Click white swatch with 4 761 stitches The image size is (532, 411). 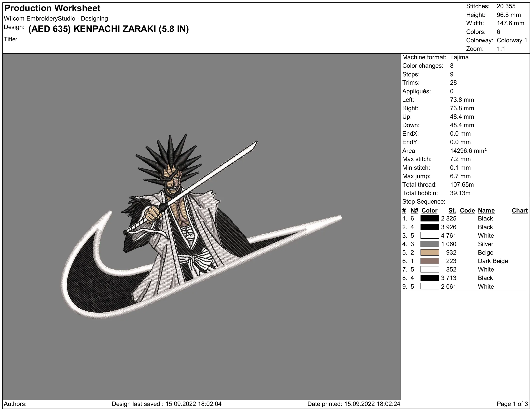click(x=429, y=235)
